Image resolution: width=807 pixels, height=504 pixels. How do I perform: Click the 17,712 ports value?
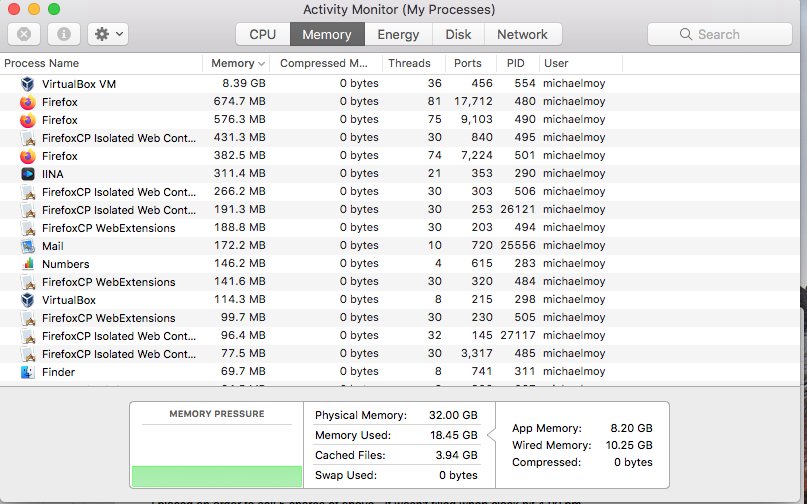(473, 101)
